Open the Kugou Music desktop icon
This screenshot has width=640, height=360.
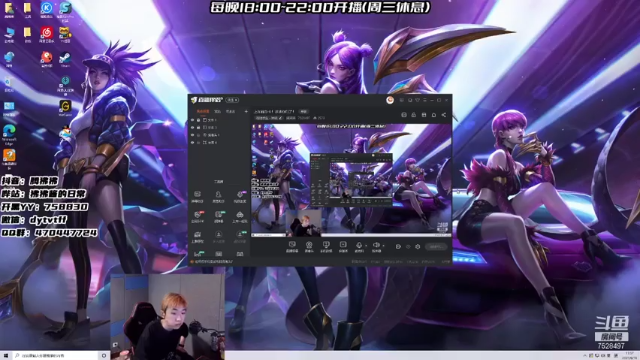(47, 10)
